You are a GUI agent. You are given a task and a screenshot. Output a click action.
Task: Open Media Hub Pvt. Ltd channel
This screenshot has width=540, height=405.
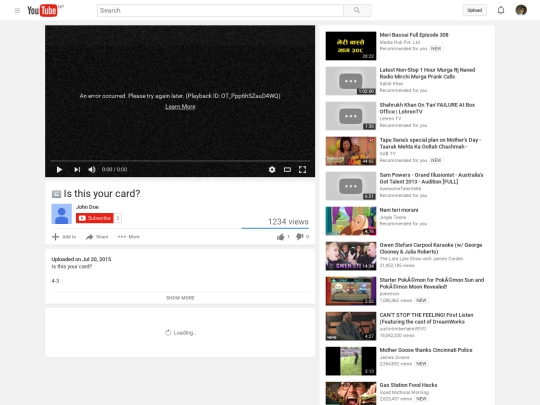400,42
